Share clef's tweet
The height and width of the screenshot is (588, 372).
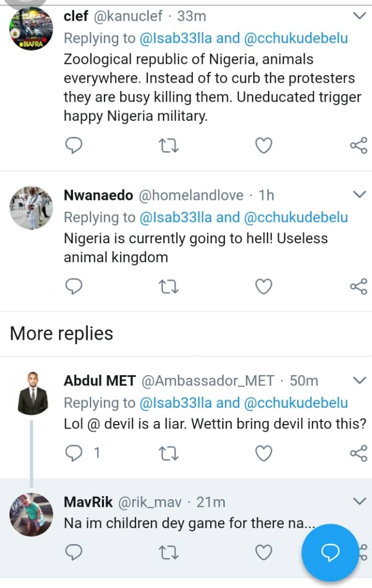(358, 145)
